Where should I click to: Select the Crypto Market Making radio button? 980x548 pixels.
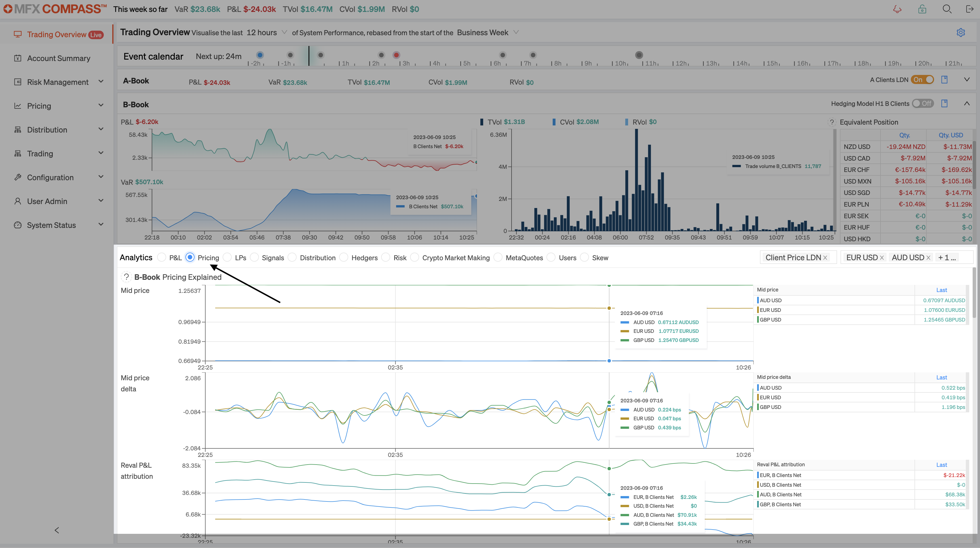coord(415,257)
